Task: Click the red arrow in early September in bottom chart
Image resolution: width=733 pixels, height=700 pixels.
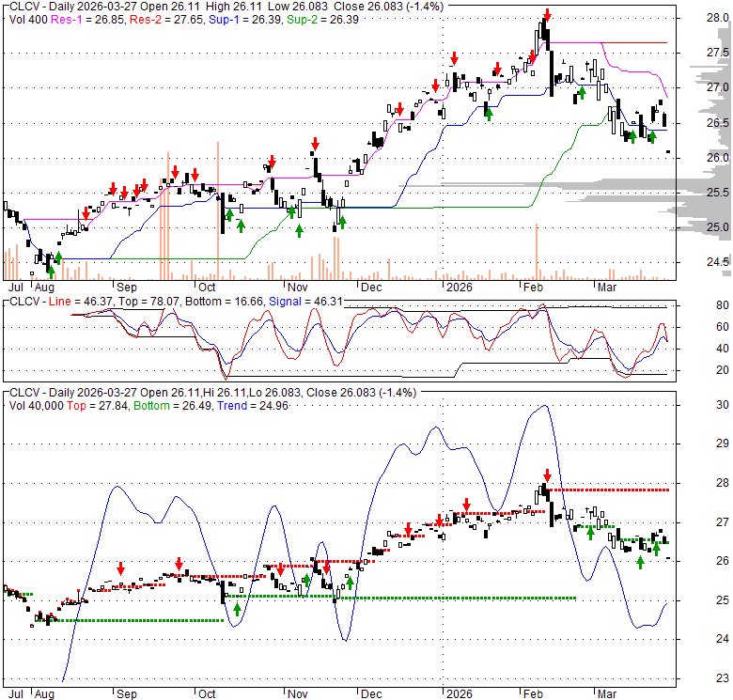Action: (x=121, y=569)
